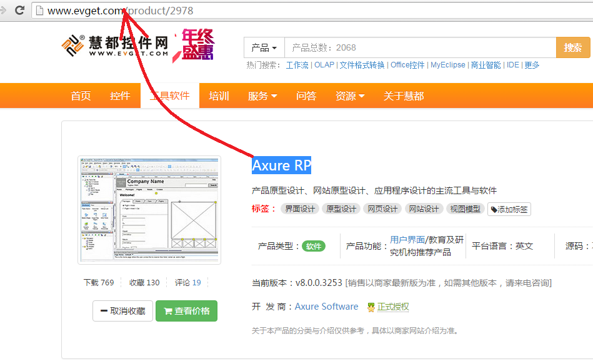
Task: Click the orange 搜索 button
Action: pyautogui.click(x=572, y=47)
